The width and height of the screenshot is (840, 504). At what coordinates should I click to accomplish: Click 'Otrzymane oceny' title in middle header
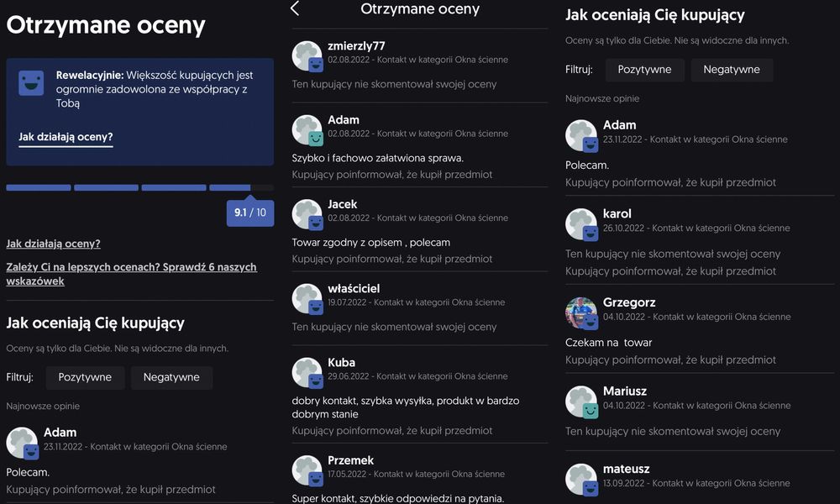(x=420, y=8)
